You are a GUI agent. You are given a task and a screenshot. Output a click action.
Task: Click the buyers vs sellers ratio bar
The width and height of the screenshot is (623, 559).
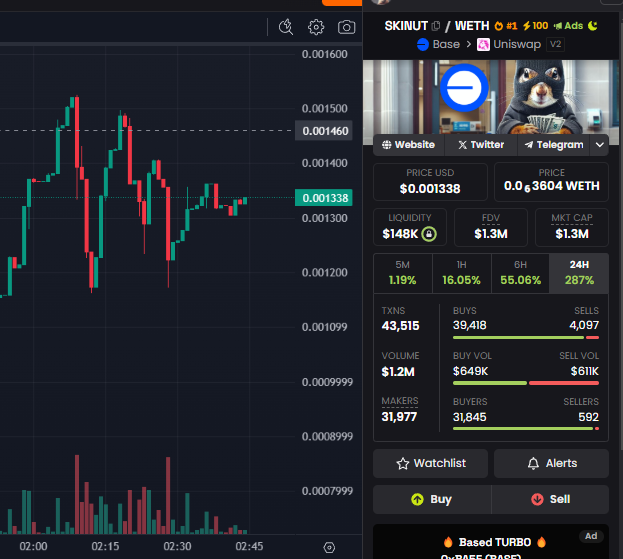526,429
